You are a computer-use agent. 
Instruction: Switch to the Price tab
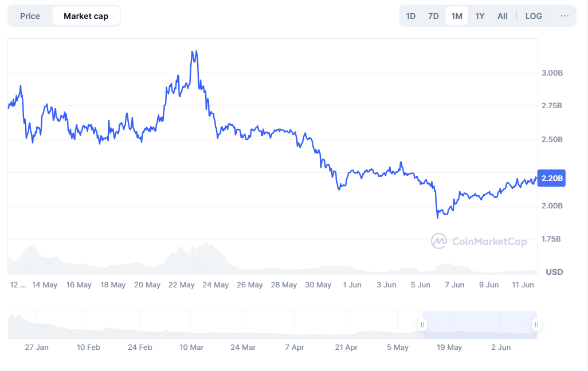(x=30, y=16)
